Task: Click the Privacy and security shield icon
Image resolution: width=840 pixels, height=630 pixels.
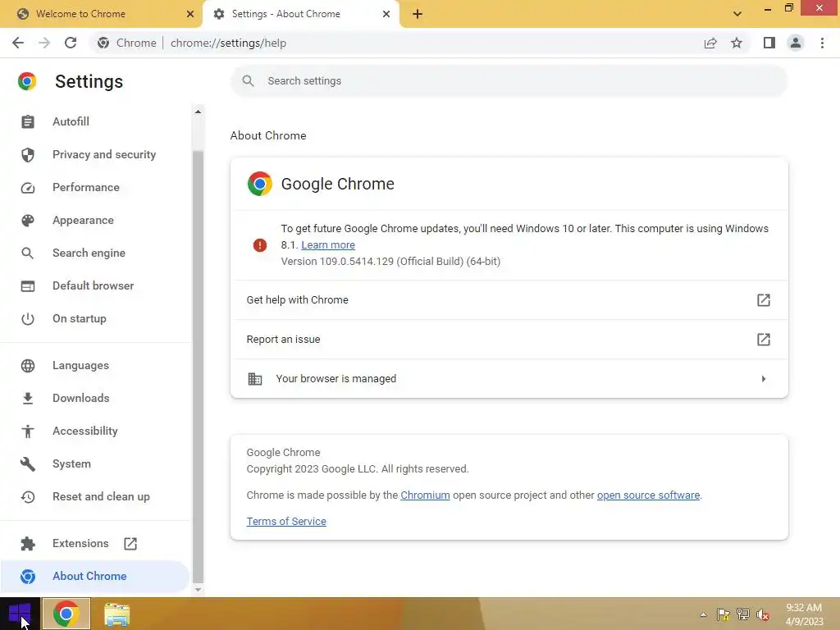Action: tap(28, 155)
